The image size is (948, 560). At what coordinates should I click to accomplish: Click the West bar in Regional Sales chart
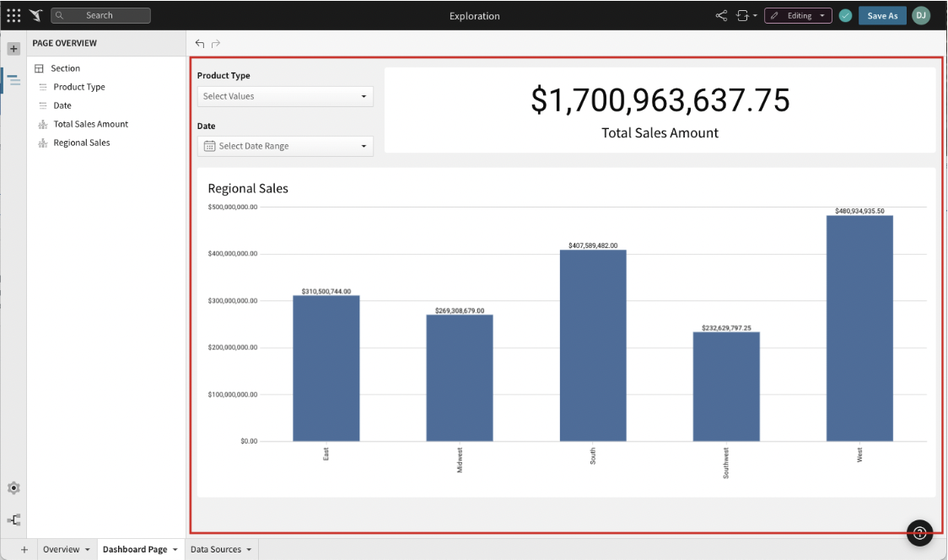[x=859, y=329]
